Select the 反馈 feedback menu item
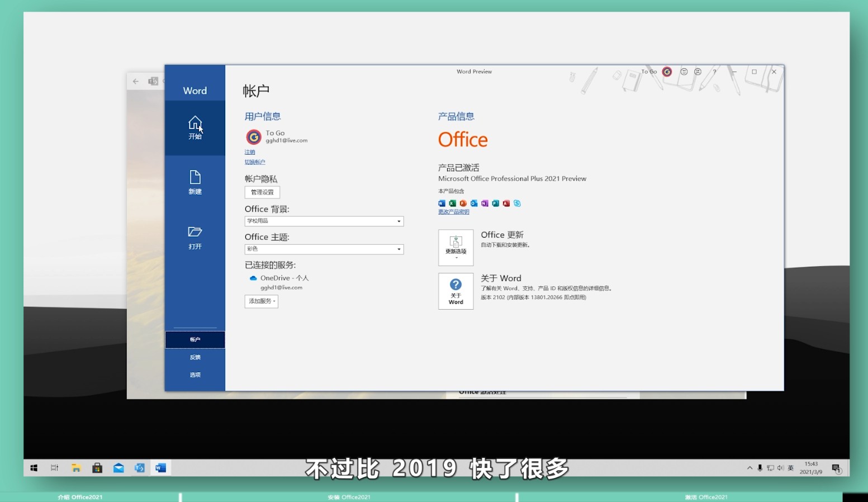This screenshot has width=868, height=502. (195, 357)
